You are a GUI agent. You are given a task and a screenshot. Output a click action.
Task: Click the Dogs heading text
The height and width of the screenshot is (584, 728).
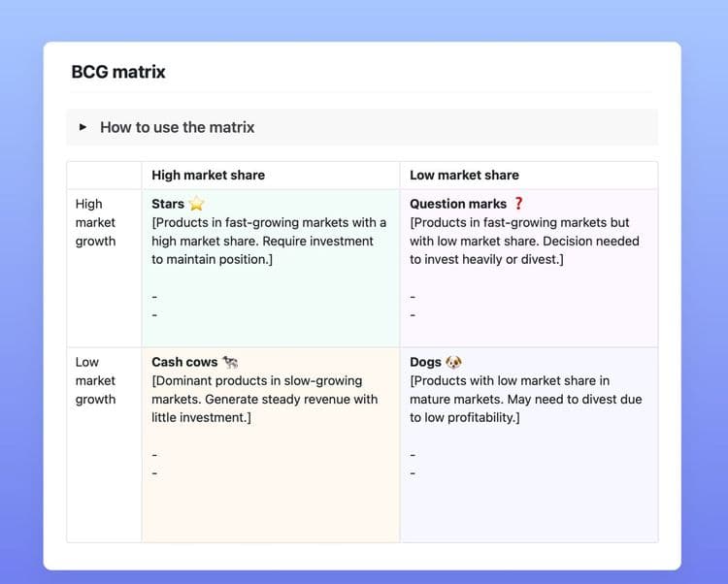[425, 362]
